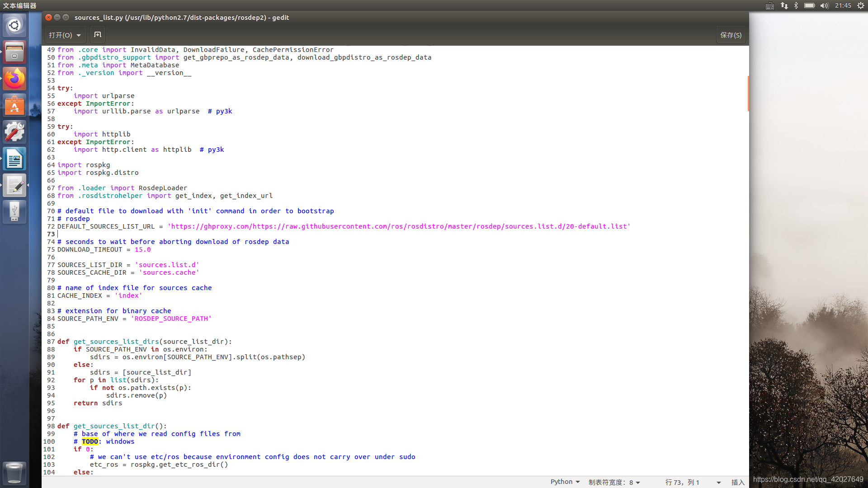
Task: Click the new document icon in headerbar
Action: click(x=97, y=35)
